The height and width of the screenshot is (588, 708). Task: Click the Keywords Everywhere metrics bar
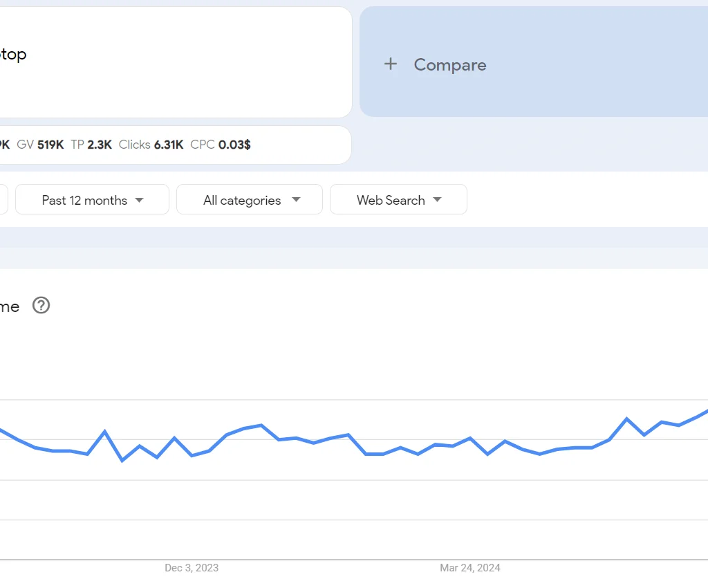tap(173, 145)
